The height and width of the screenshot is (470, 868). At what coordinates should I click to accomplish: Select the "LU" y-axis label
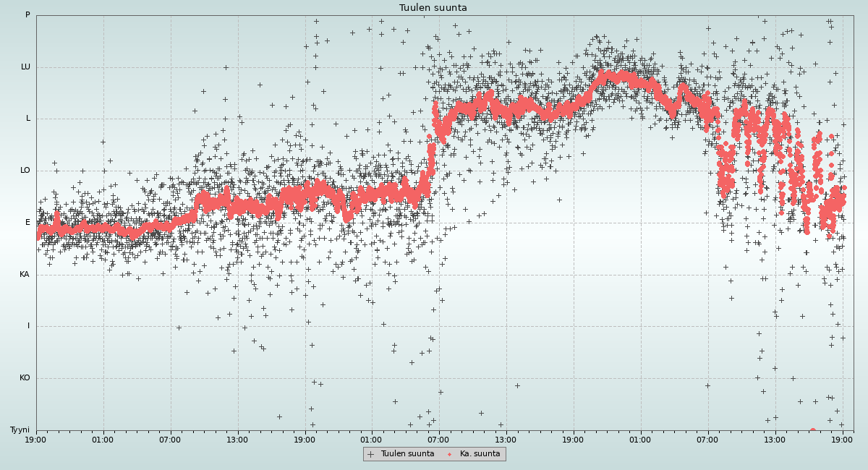[25, 67]
